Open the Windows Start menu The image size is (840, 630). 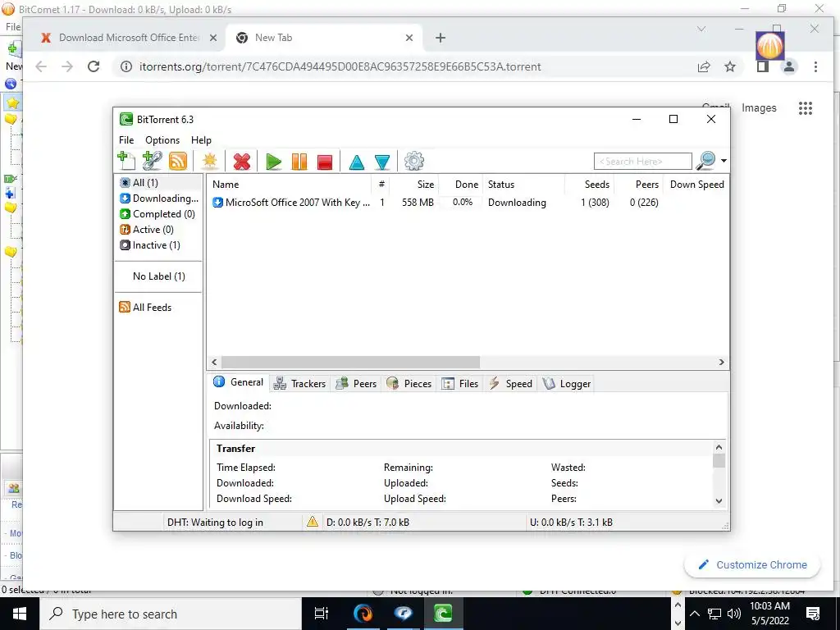[20, 614]
